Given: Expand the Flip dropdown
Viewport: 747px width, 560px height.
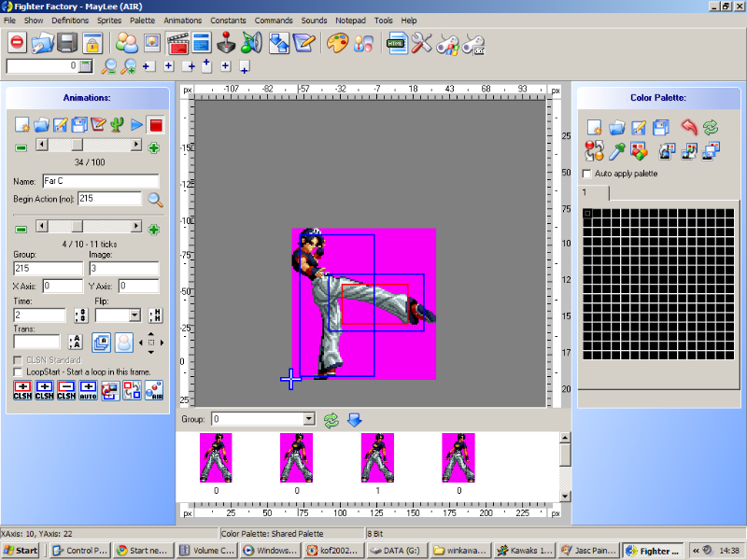Looking at the screenshot, I should click(x=134, y=315).
